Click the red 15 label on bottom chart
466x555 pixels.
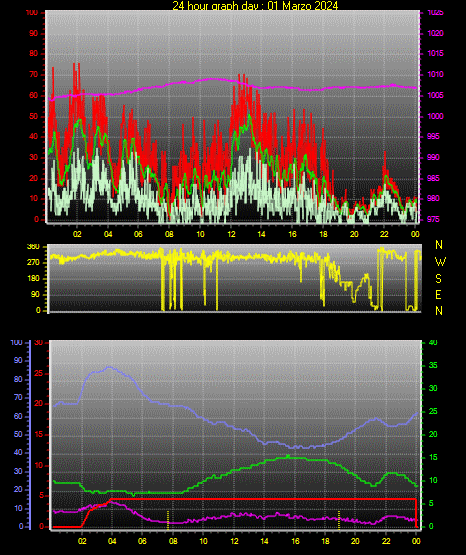(39, 434)
